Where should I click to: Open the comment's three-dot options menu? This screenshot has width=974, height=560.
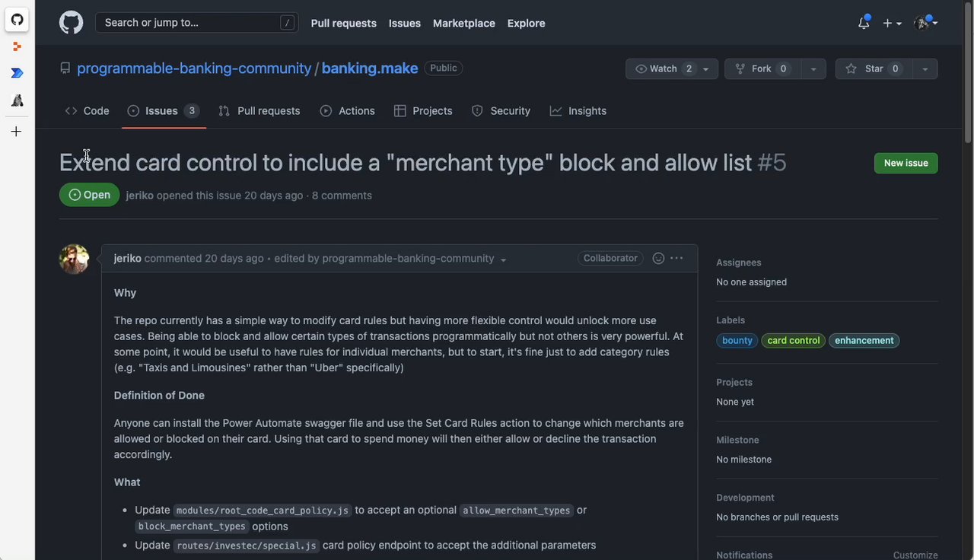pyautogui.click(x=676, y=258)
